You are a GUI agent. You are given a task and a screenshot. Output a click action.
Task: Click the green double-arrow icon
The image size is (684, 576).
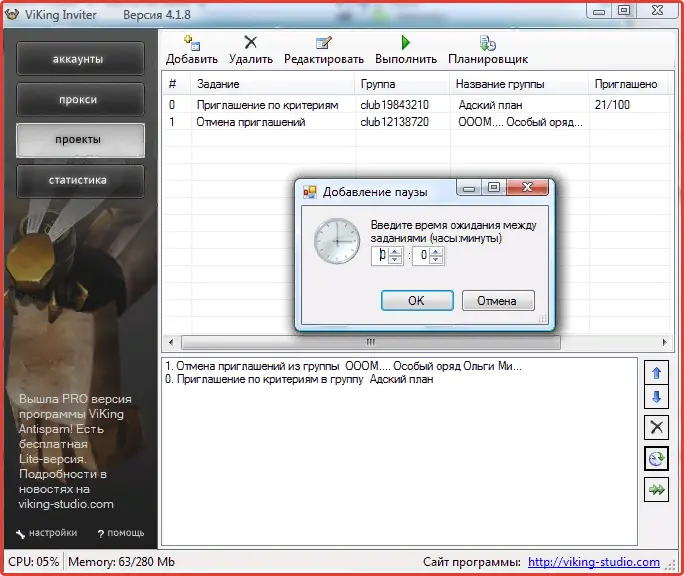point(656,489)
